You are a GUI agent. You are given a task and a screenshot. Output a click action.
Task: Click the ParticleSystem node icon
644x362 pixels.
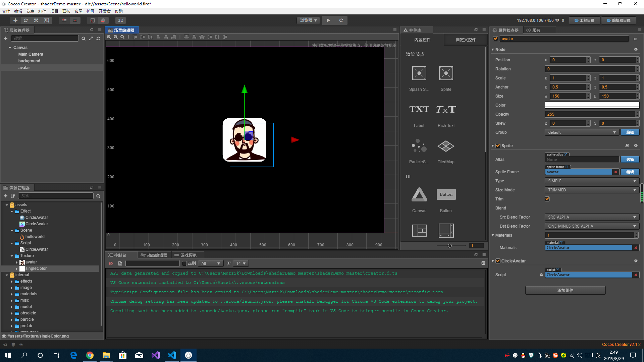click(x=419, y=146)
